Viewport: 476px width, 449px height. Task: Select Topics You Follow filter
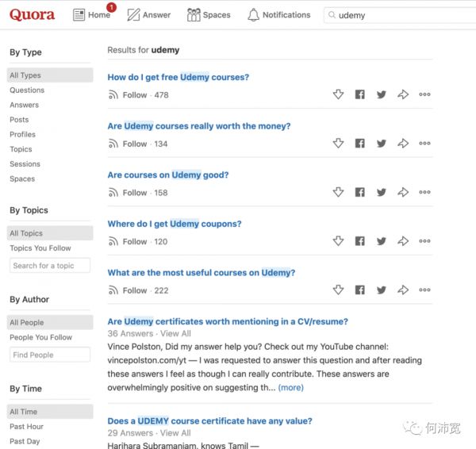click(40, 248)
